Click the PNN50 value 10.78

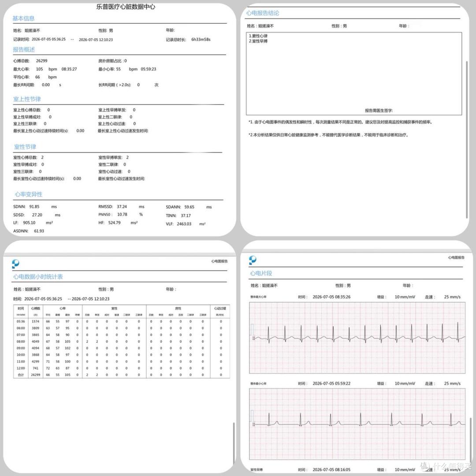pos(122,214)
